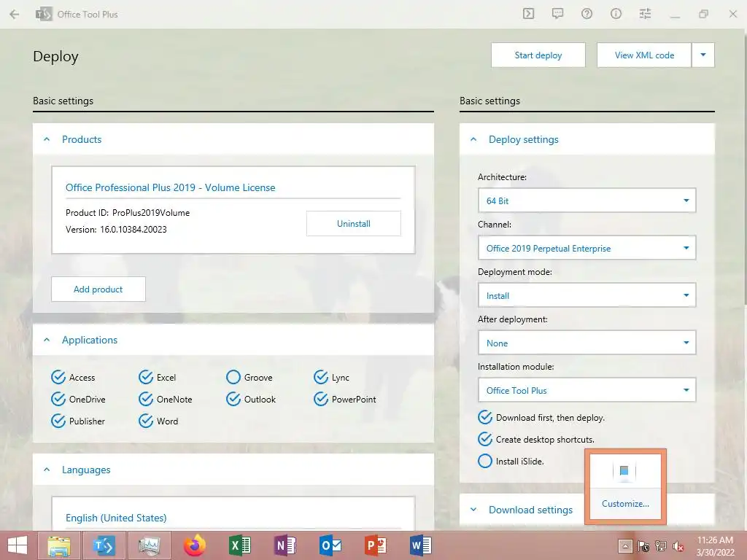Open the feedback chat bubble icon
The width and height of the screenshot is (747, 560).
pyautogui.click(x=557, y=14)
